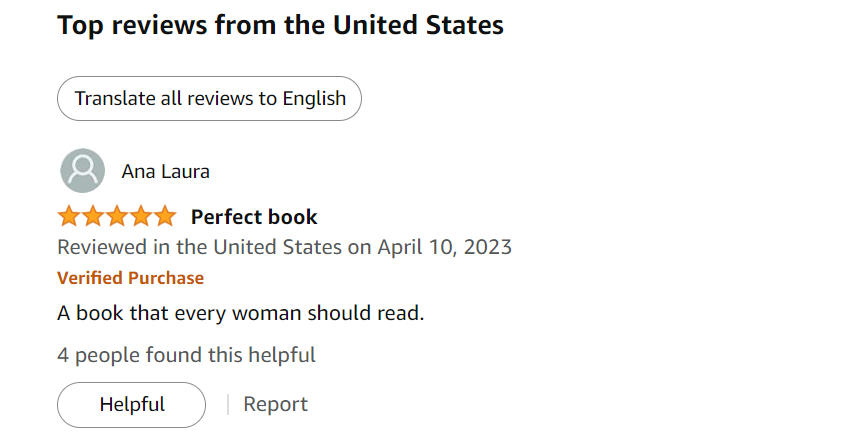Click the word 'English' in Translate button
Screen dimensions: 860x447
pyautogui.click(x=314, y=99)
